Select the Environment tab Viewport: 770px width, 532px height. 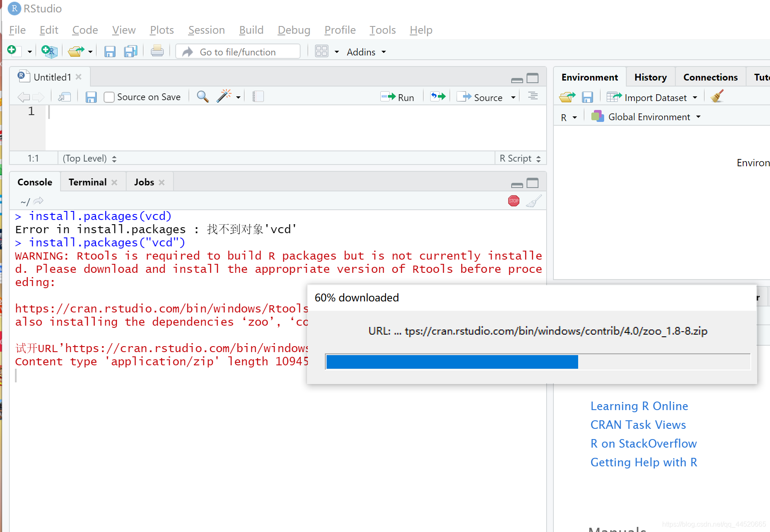590,77
